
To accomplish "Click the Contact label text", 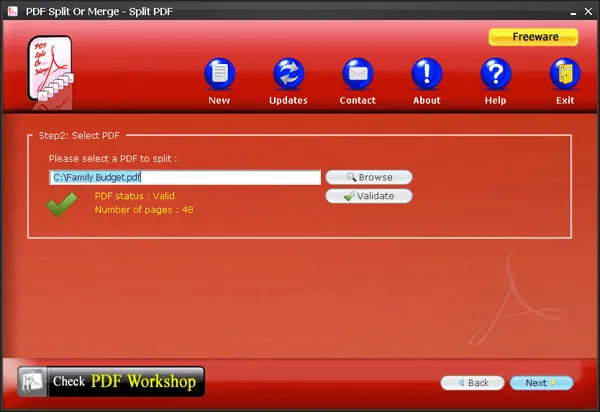I will (x=358, y=100).
